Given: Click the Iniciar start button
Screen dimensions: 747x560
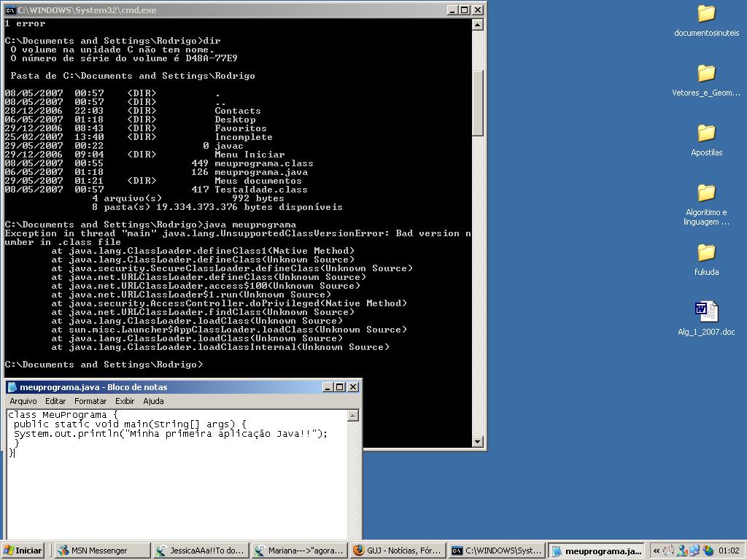Looking at the screenshot, I should [x=23, y=551].
